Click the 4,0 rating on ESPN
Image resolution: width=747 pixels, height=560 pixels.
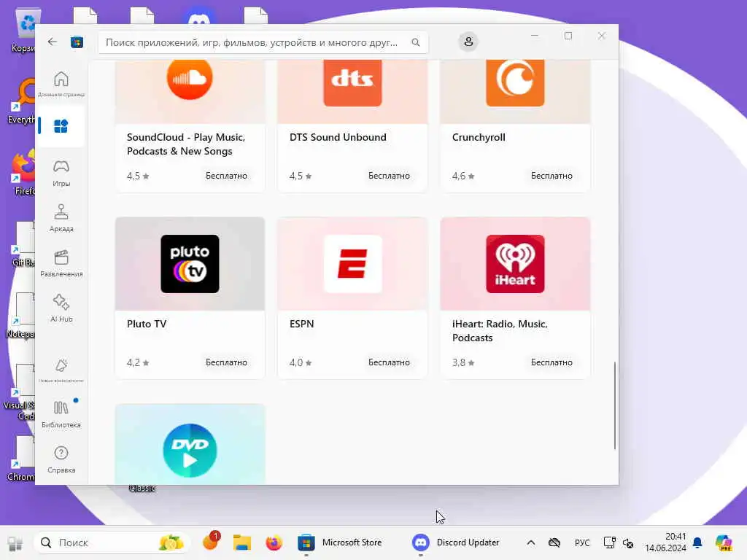pos(301,363)
